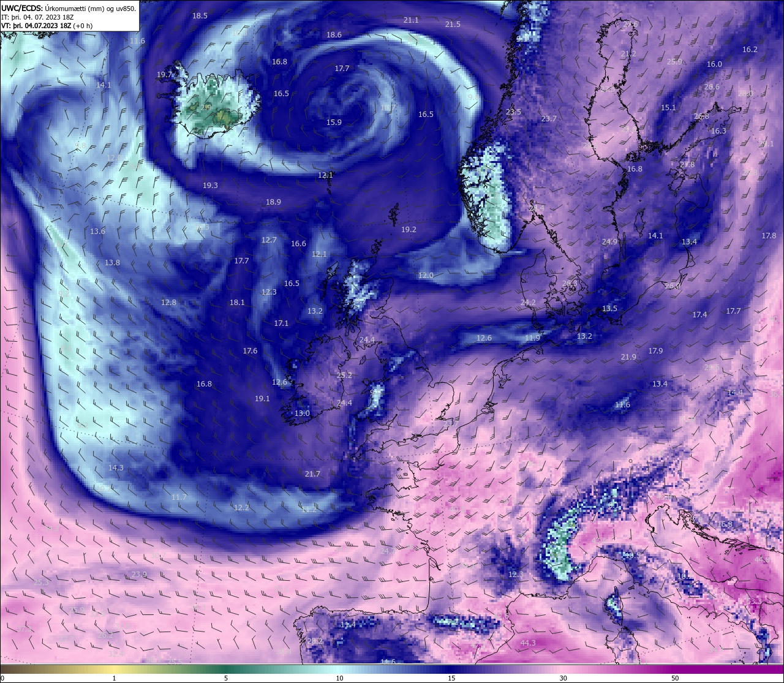Click the 13.0 value off southwest Ireland
Viewport: 784px width, 683px height.
coord(302,413)
